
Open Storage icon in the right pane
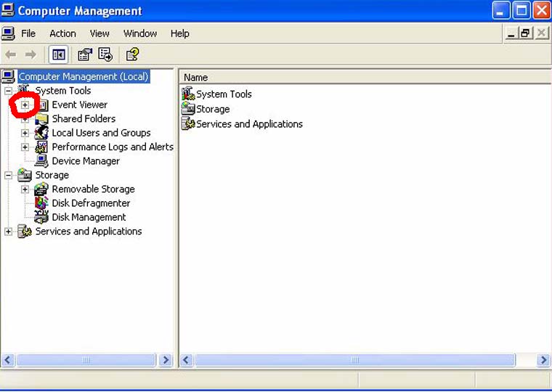(x=188, y=109)
